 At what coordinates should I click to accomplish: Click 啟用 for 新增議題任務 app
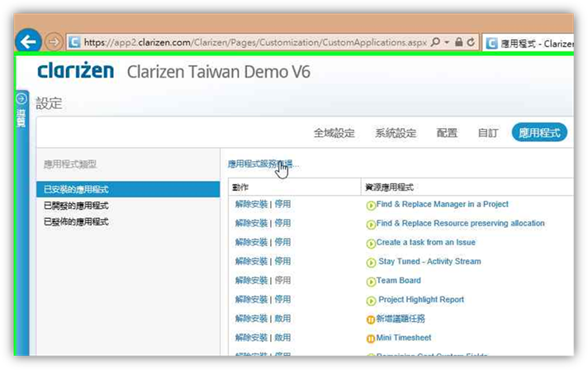pos(282,319)
